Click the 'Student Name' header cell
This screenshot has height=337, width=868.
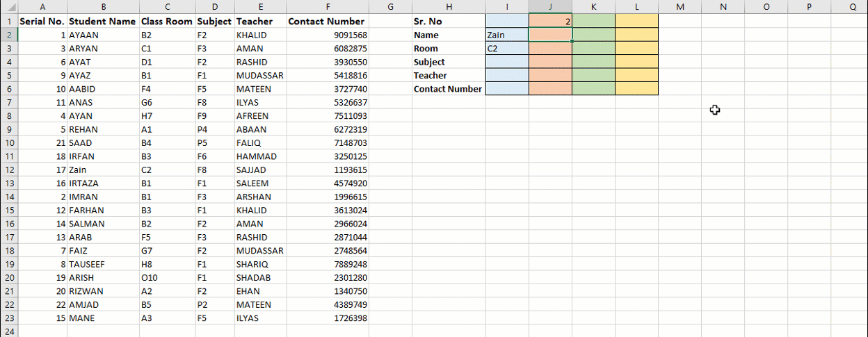(x=103, y=22)
